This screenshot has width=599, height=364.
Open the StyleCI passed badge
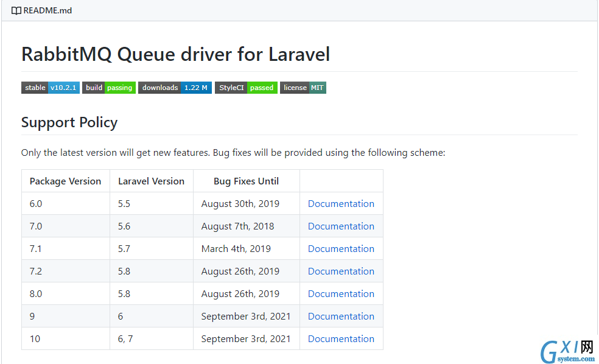246,88
